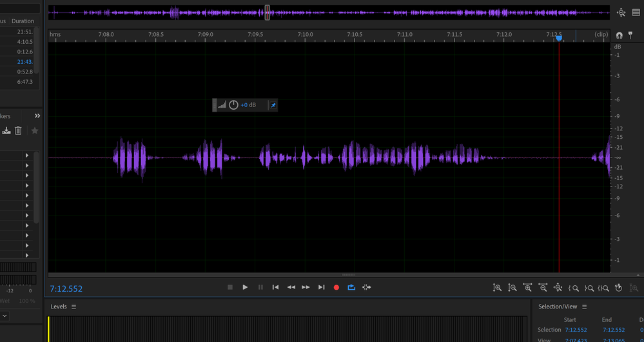Fast forward the audio

306,287
